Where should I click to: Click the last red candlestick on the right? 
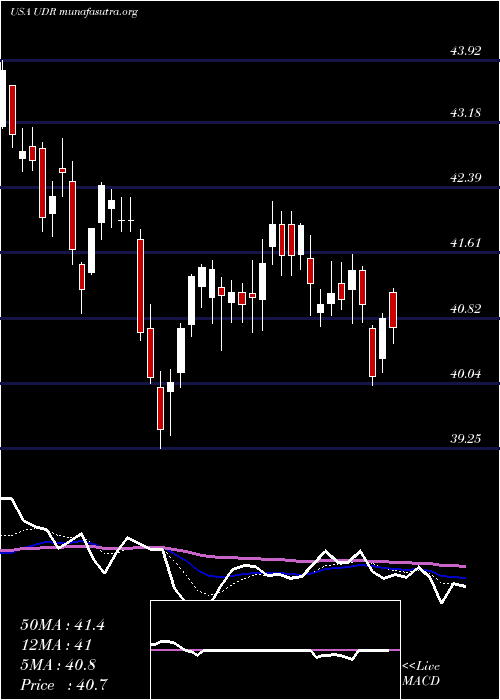point(393,315)
